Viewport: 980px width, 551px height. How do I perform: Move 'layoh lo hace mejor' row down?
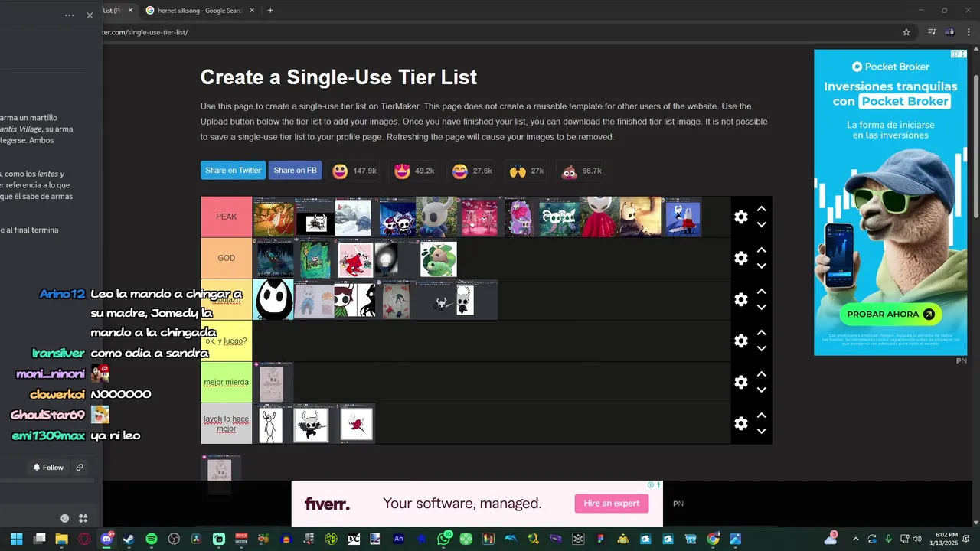pyautogui.click(x=761, y=432)
